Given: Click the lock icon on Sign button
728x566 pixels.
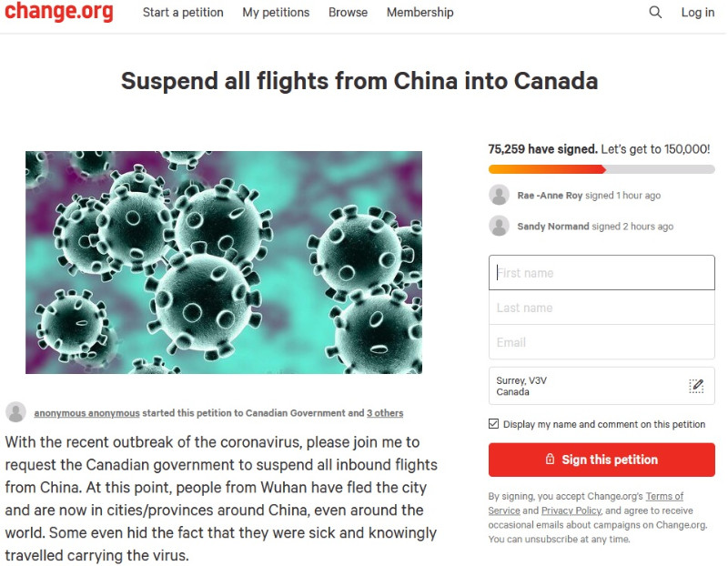Looking at the screenshot, I should pyautogui.click(x=550, y=460).
